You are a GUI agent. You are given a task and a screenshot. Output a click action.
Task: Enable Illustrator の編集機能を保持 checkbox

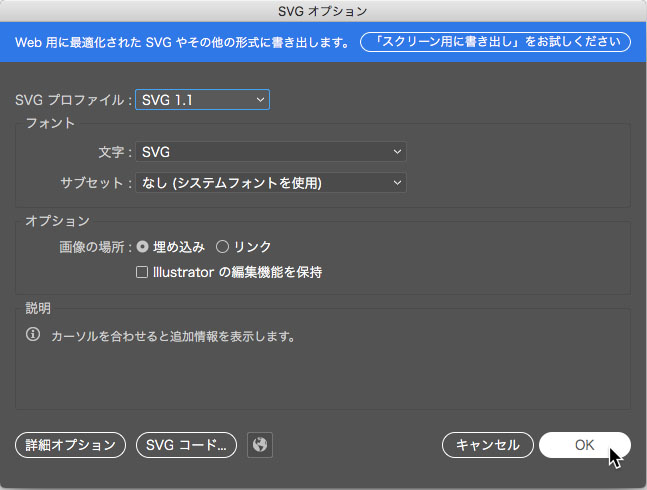(142, 272)
